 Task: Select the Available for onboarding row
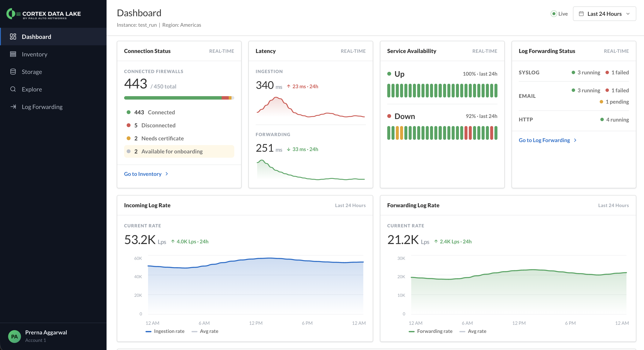[x=179, y=151]
